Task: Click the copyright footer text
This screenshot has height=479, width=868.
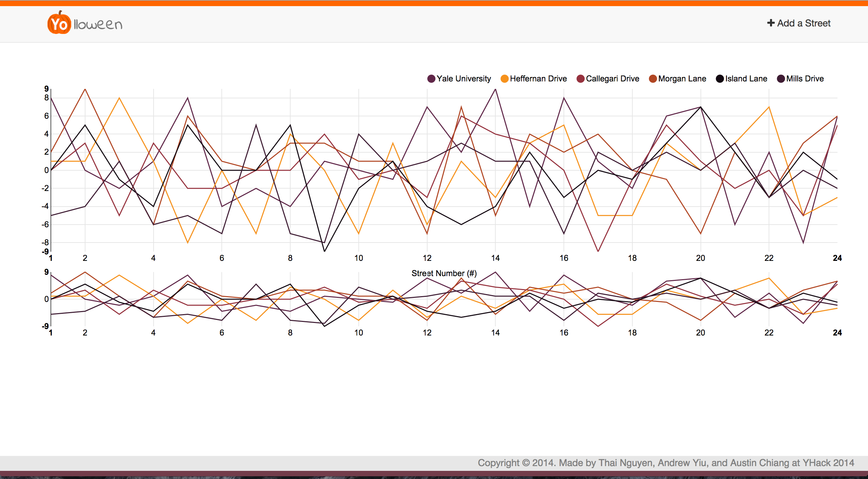Action: pos(666,463)
